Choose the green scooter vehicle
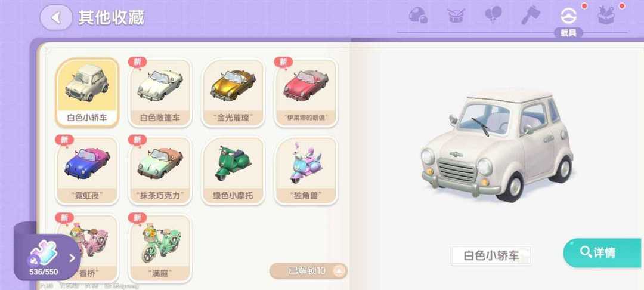 point(233,171)
